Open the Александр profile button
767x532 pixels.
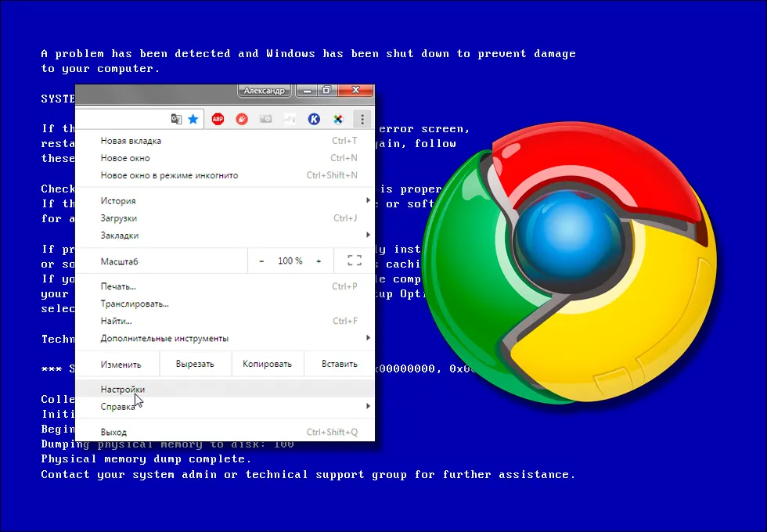coord(265,91)
